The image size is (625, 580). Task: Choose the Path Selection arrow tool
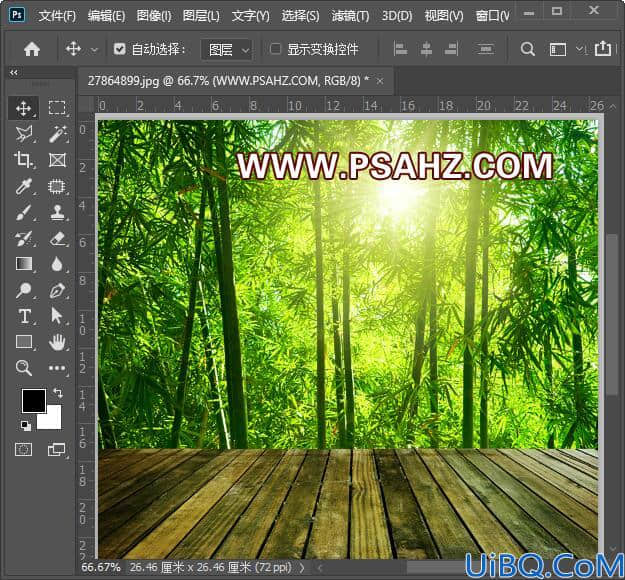click(x=57, y=316)
